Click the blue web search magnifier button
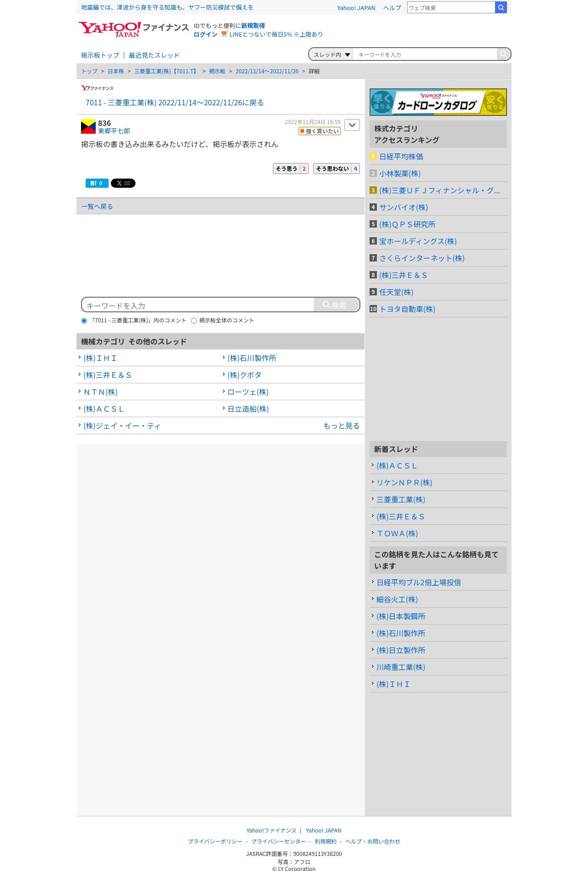 pos(501,7)
